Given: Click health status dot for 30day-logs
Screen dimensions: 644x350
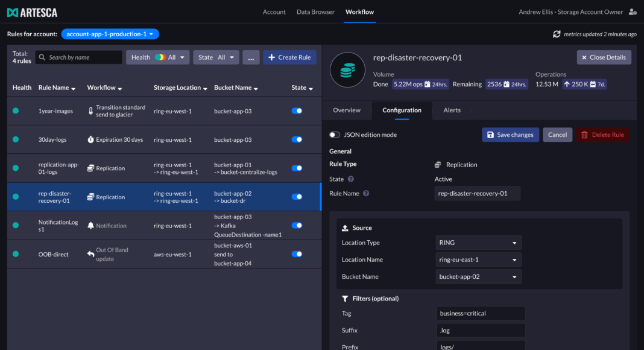Looking at the screenshot, I should coord(16,139).
